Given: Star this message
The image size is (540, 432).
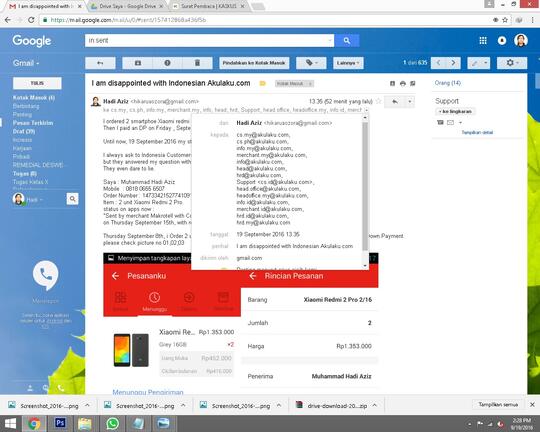Looking at the screenshot, I should coord(378,101).
